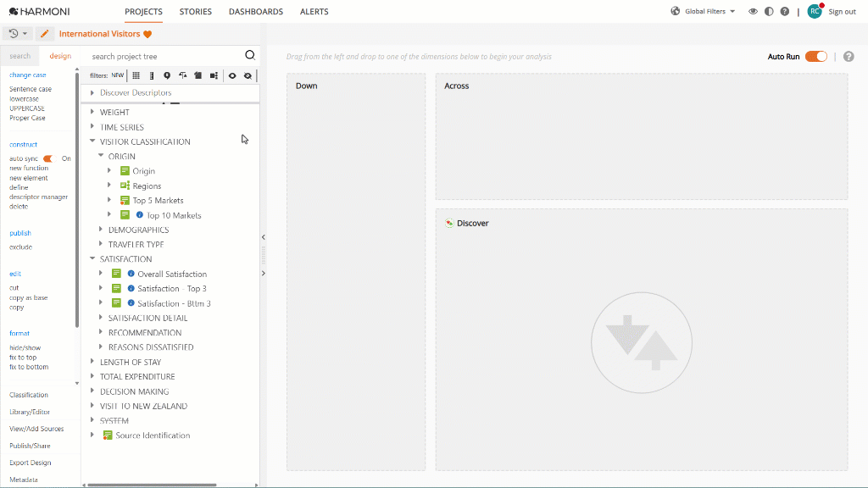Click the search magnifier icon in project tree
The height and width of the screenshot is (488, 868).
[x=250, y=55]
